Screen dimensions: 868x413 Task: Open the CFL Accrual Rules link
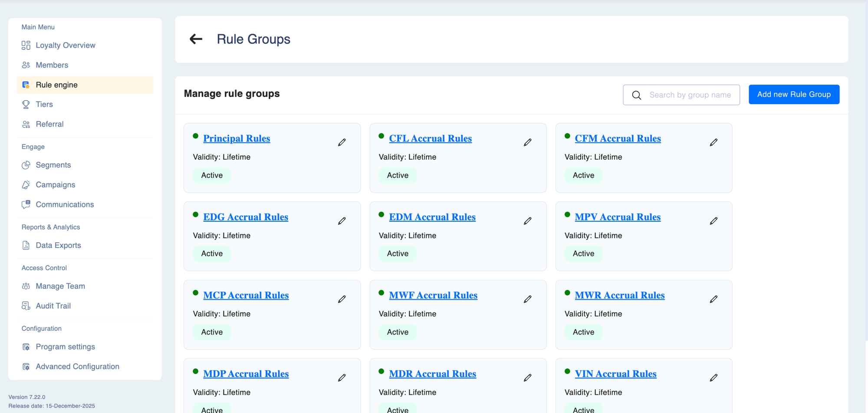(430, 138)
